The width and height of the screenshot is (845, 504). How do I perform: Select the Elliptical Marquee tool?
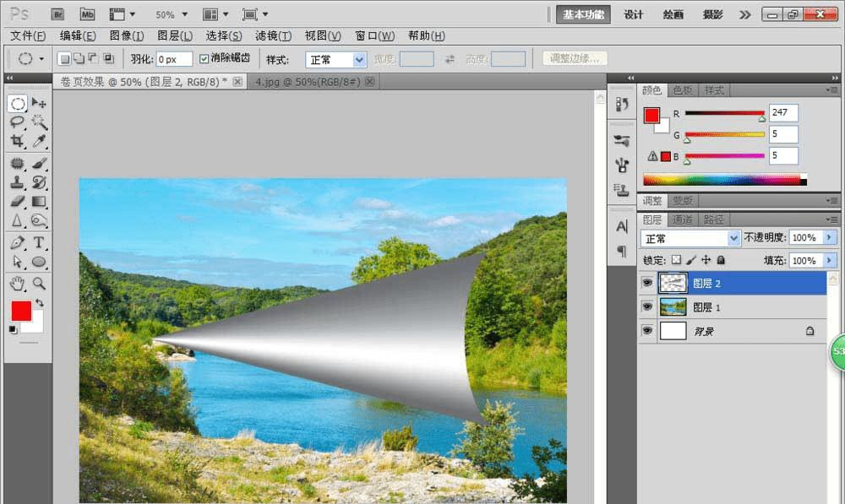(x=17, y=103)
